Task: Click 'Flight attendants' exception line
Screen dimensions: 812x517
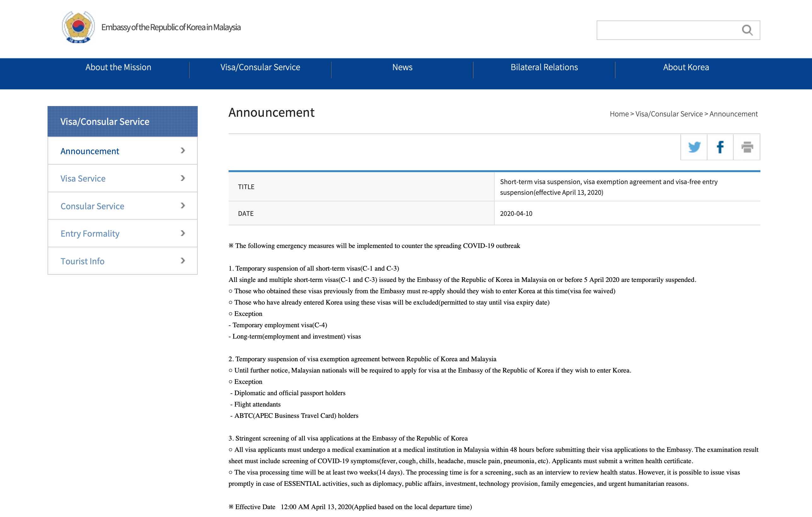Action: pyautogui.click(x=255, y=404)
